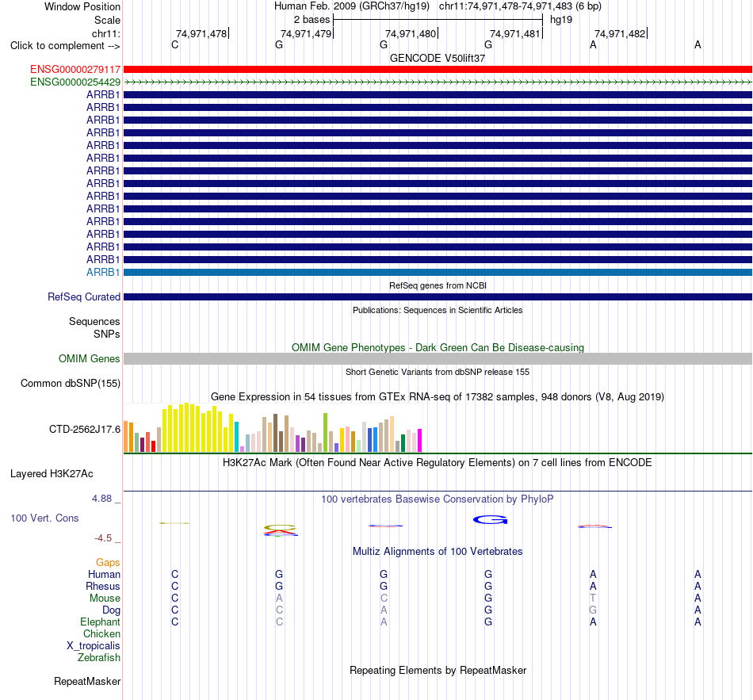The width and height of the screenshot is (753, 700).
Task: Open 'RefSeq genes from NCBI' track title
Action: point(438,285)
